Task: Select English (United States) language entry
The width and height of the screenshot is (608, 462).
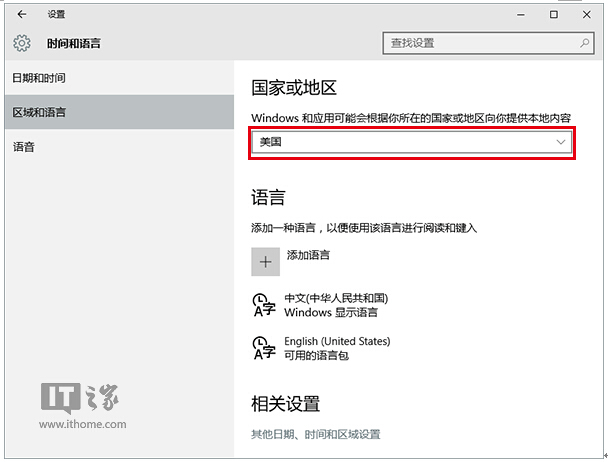Action: tap(337, 341)
